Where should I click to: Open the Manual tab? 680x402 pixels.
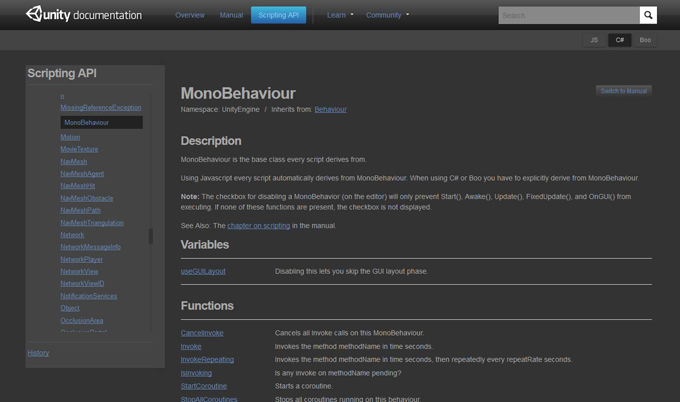point(231,15)
